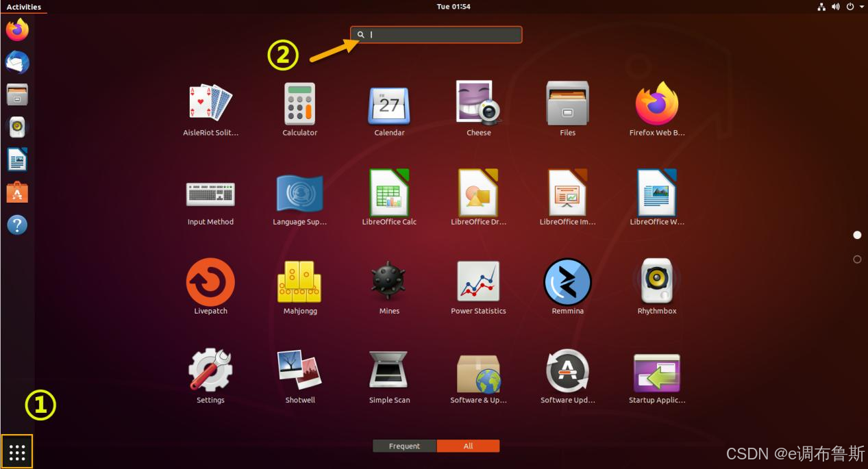
Task: Click the Rhythmbox speaker icon in dock
Action: coord(17,127)
